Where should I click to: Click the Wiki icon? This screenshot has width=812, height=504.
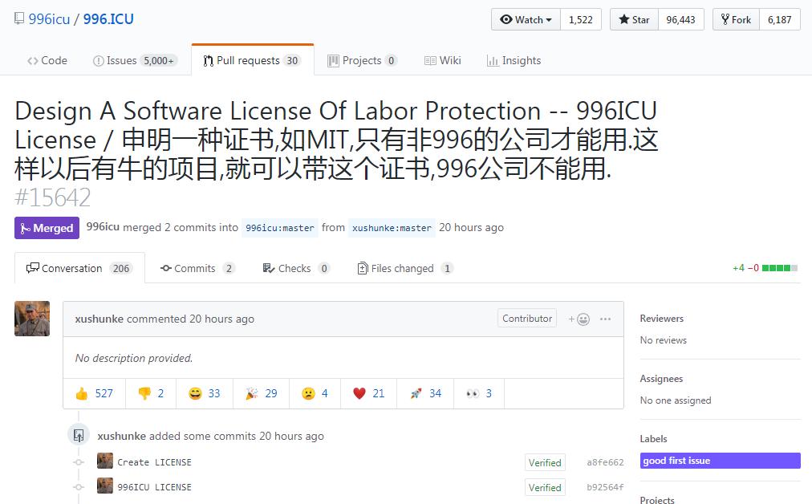click(x=431, y=60)
